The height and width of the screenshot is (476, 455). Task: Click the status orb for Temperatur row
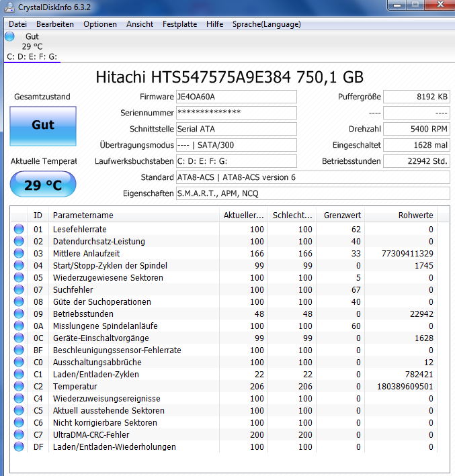click(18, 387)
